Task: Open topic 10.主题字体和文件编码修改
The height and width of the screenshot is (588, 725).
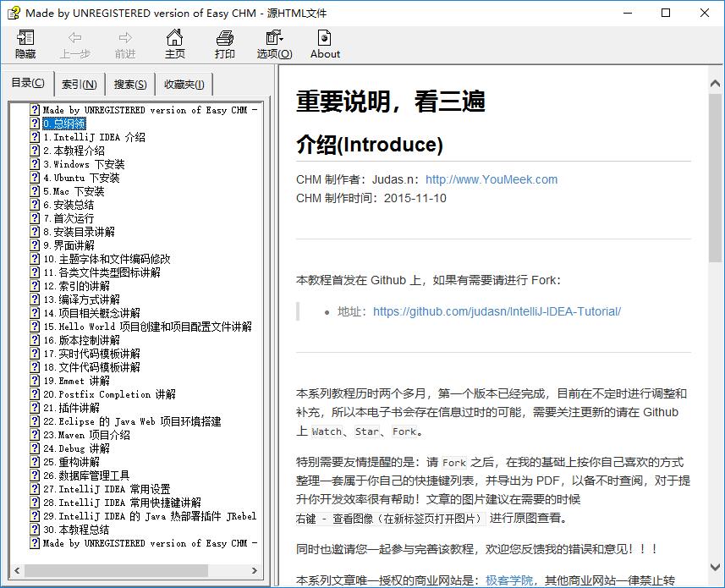Action: coord(107,259)
